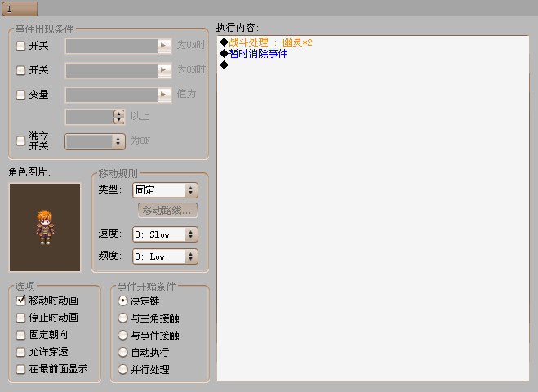
Task: Select the 并行处理 trigger option
Action: pyautogui.click(x=122, y=369)
